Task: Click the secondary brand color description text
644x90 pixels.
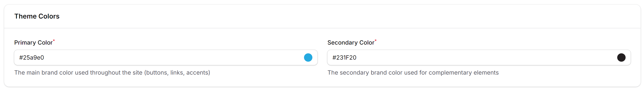Action: pos(413,72)
